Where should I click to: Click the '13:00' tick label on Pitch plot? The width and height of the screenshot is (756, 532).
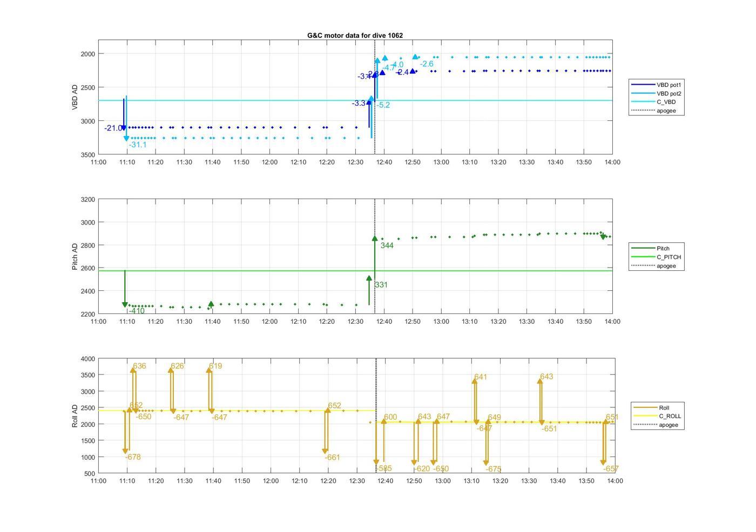tap(441, 321)
